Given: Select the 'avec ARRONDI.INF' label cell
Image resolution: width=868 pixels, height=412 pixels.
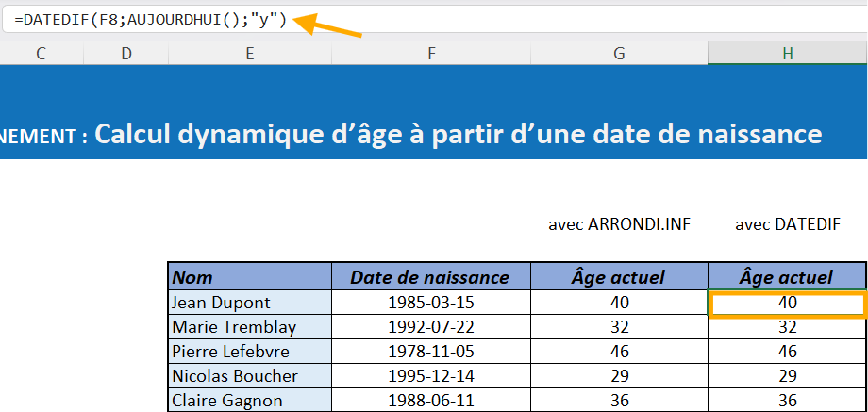Looking at the screenshot, I should [619, 224].
